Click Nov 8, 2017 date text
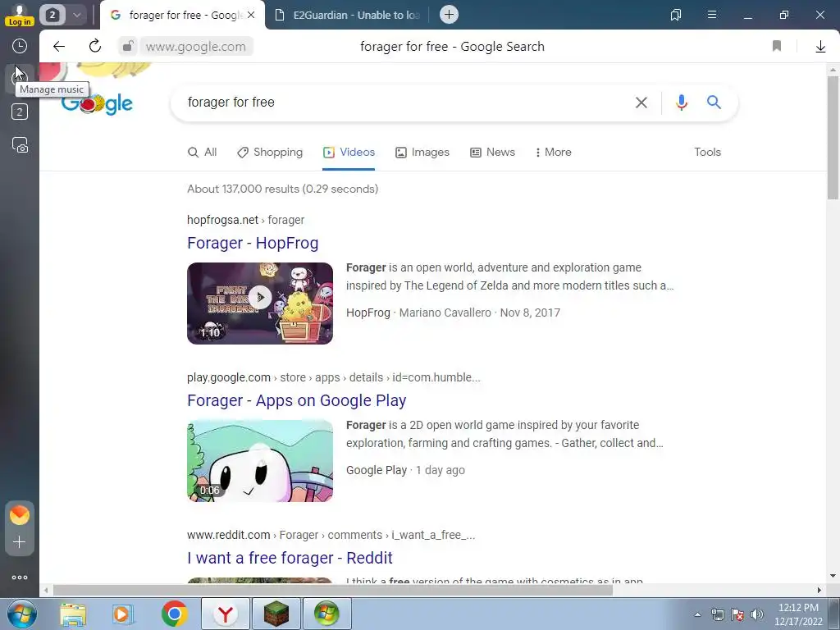The height and width of the screenshot is (630, 840). tap(530, 313)
